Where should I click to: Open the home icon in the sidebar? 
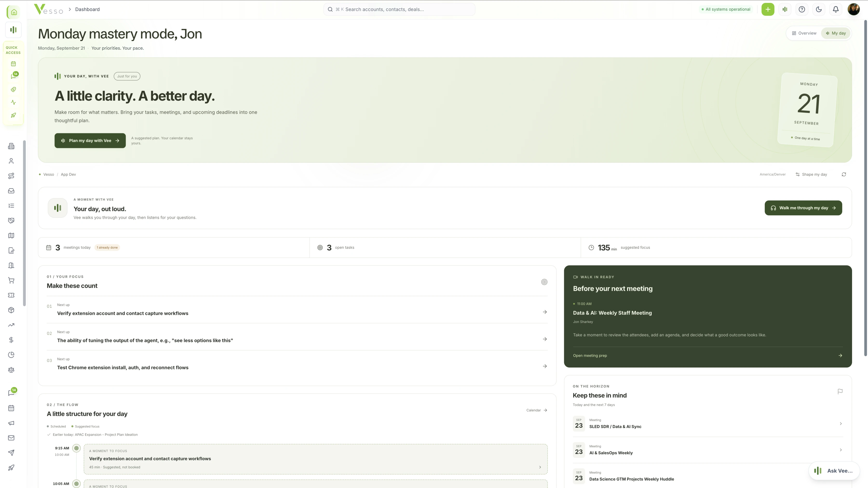14,12
